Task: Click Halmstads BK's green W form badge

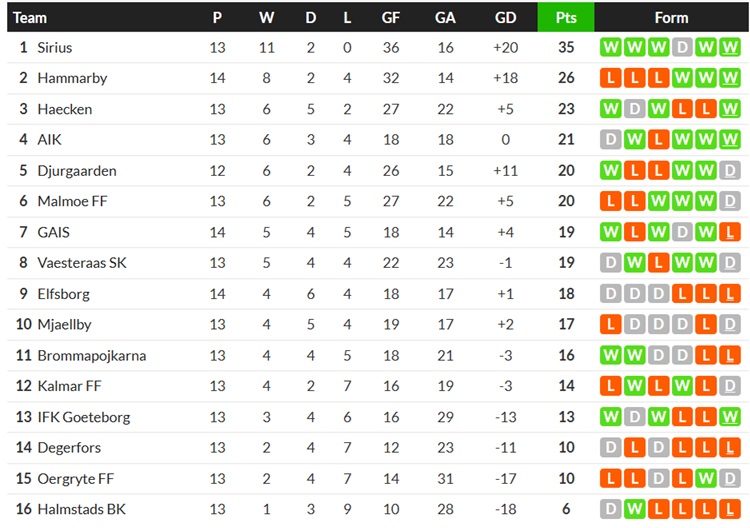Action: point(634,509)
